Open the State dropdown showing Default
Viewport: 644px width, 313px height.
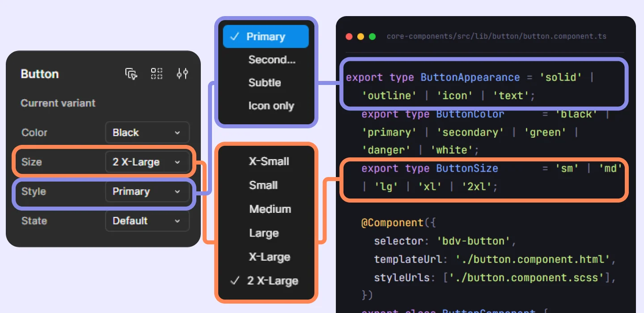tap(148, 221)
